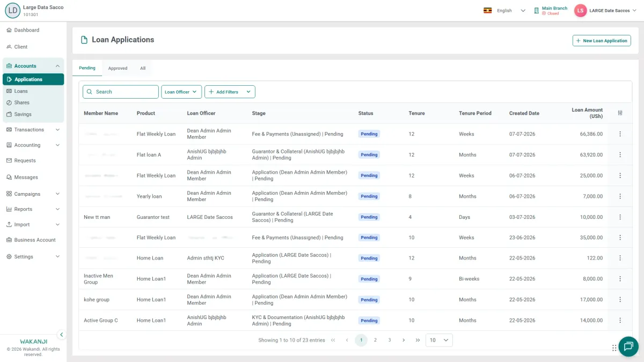Screen dimensions: 644x362
Task: Go to first page of results
Action: 333,340
